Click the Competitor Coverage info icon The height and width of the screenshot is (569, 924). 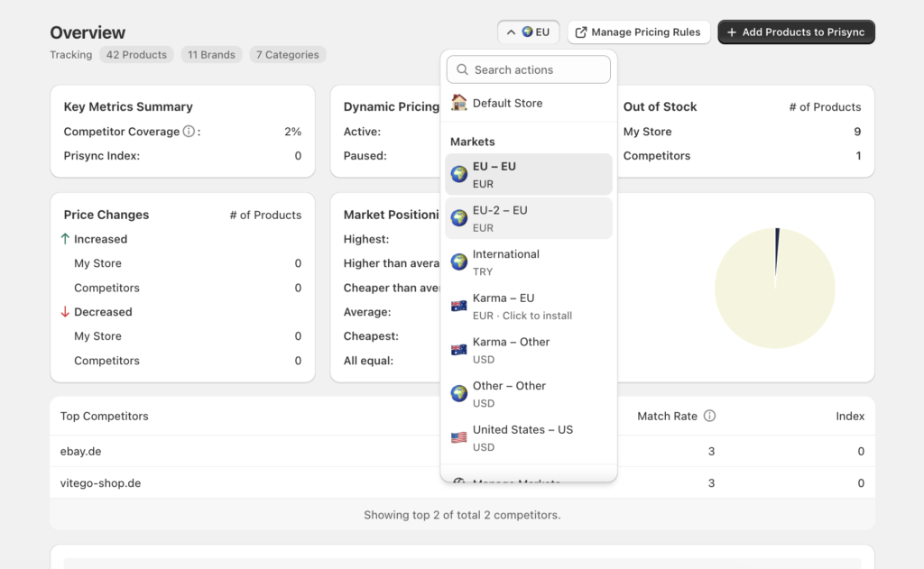click(189, 132)
